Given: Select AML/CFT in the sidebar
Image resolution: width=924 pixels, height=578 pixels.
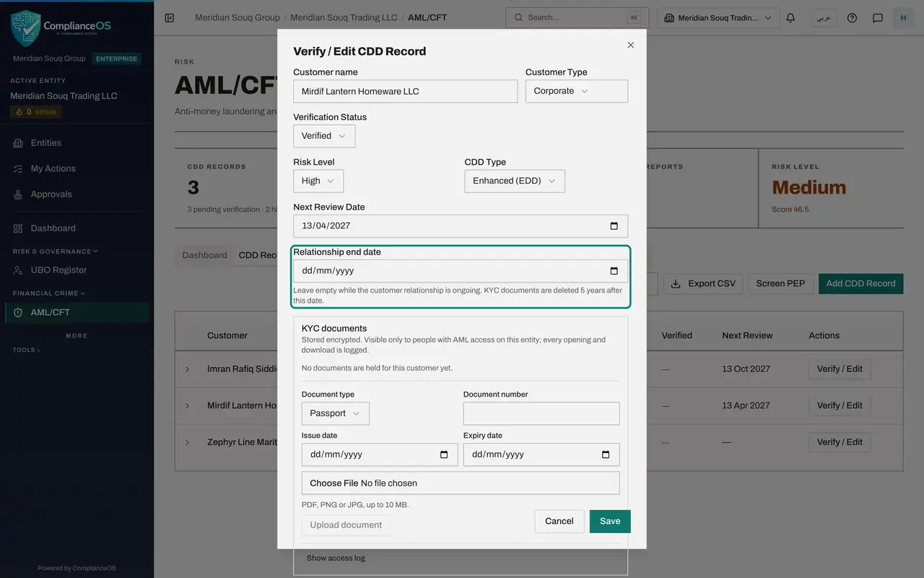Looking at the screenshot, I should pyautogui.click(x=77, y=313).
